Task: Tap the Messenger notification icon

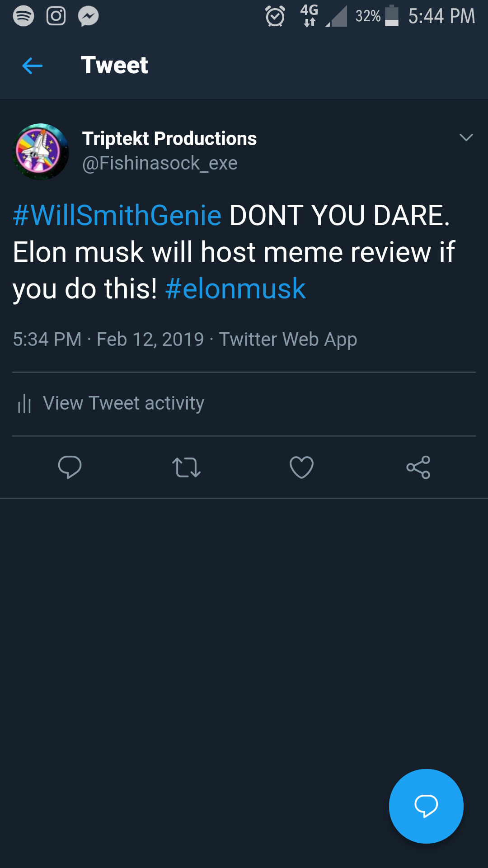Action: point(89,17)
